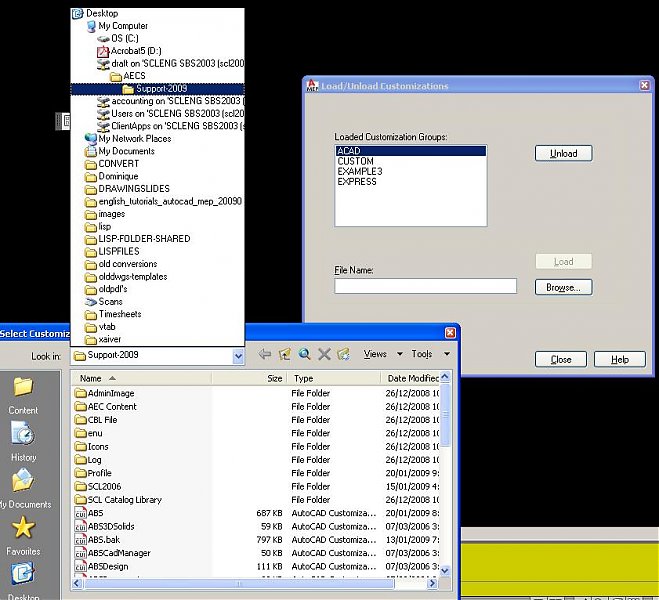Viewport: 659px width, 600px height.
Task: Open the Favorites star shortcut
Action: click(23, 534)
